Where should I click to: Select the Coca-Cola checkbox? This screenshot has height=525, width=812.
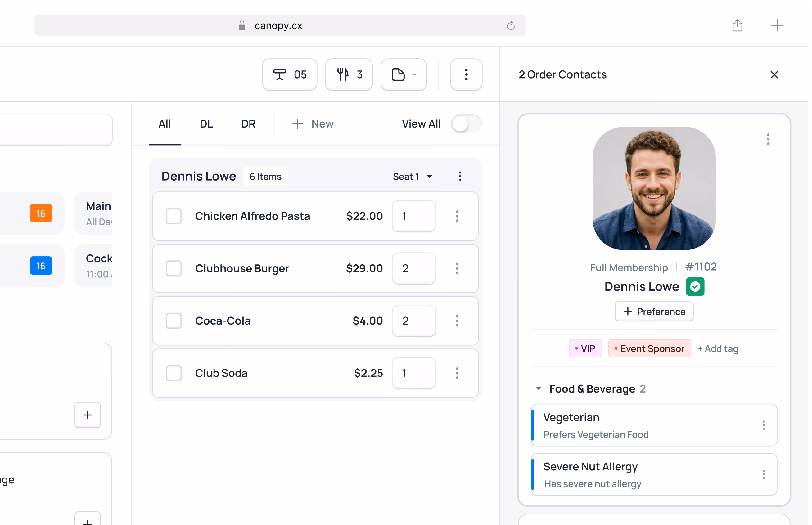(174, 321)
